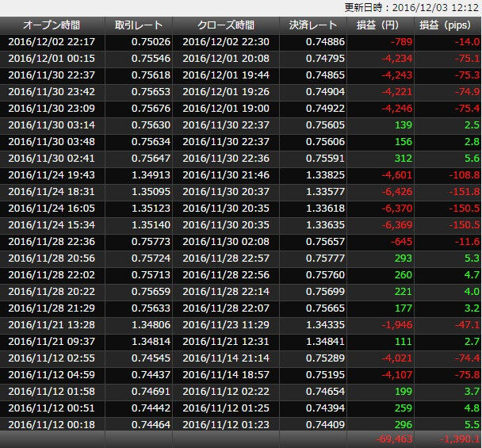Select trade rate 1.34806

pyautogui.click(x=151, y=324)
